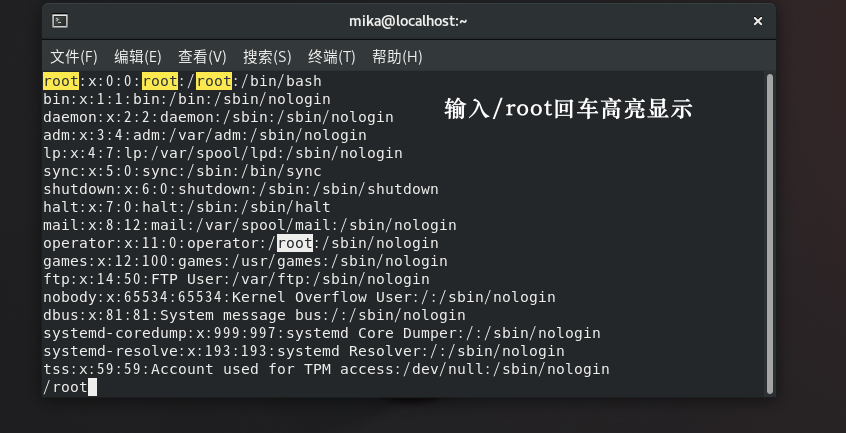Click the systemd-coredump line
Screen dimensions: 846x433
322,333
